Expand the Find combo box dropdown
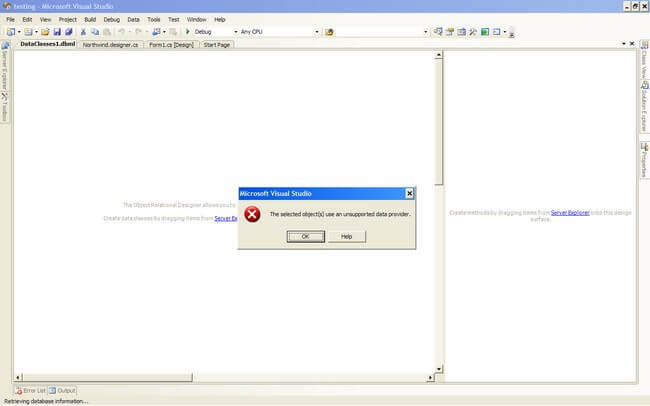This screenshot has height=406, width=650. 425,32
